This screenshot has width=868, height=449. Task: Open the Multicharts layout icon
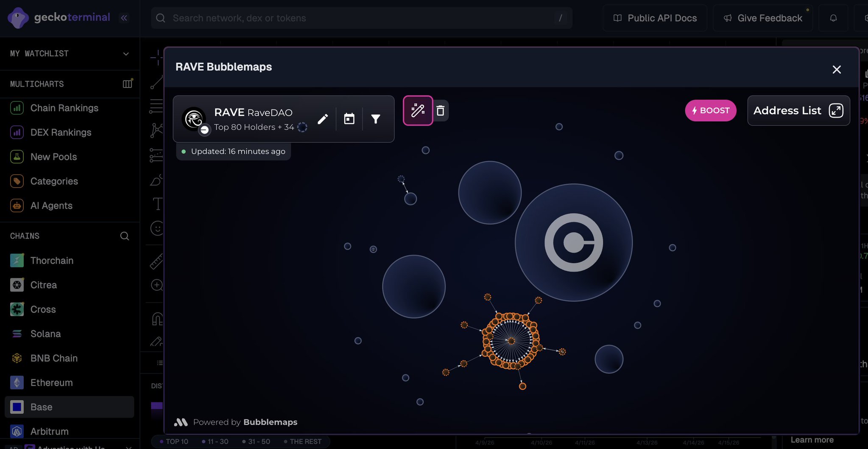pos(127,84)
